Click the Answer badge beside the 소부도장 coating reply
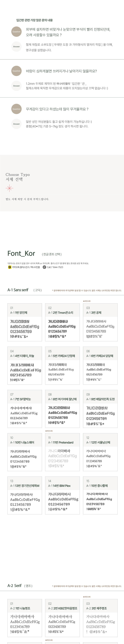The width and height of the screenshot is (124, 644). (17, 46)
